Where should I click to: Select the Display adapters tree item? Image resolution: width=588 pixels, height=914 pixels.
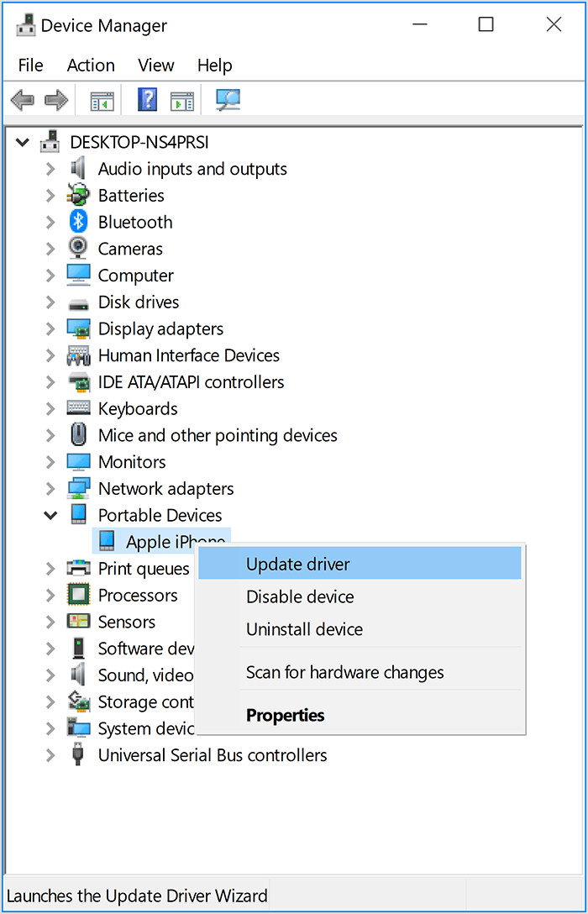click(x=160, y=328)
